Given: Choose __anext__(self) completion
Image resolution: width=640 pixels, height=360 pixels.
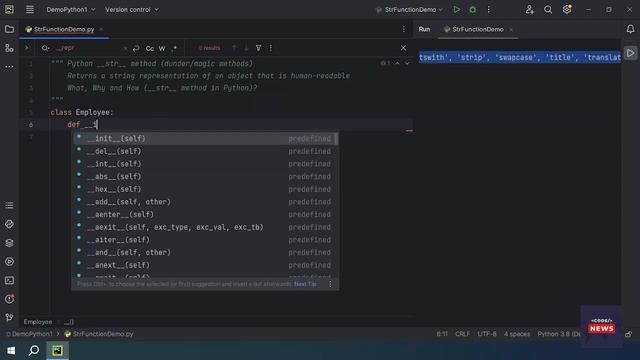Looking at the screenshot, I should (204, 265).
